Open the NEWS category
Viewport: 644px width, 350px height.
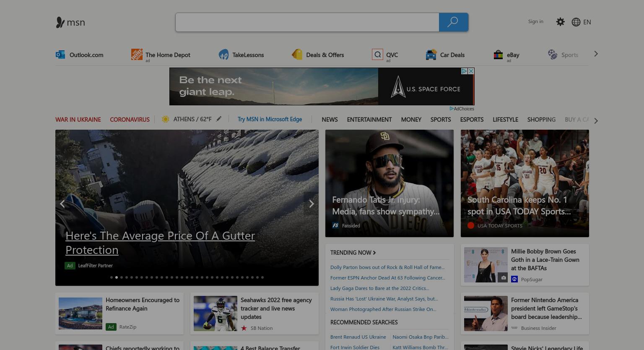[x=330, y=119]
